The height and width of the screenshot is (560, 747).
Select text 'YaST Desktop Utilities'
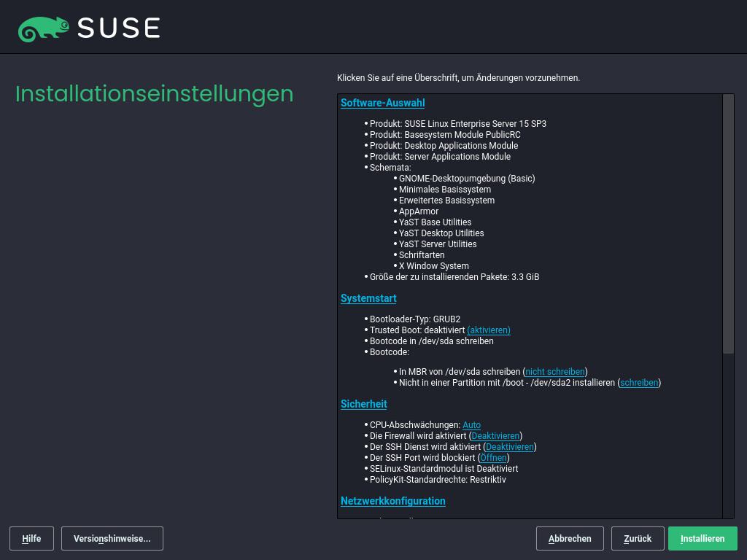coord(441,233)
